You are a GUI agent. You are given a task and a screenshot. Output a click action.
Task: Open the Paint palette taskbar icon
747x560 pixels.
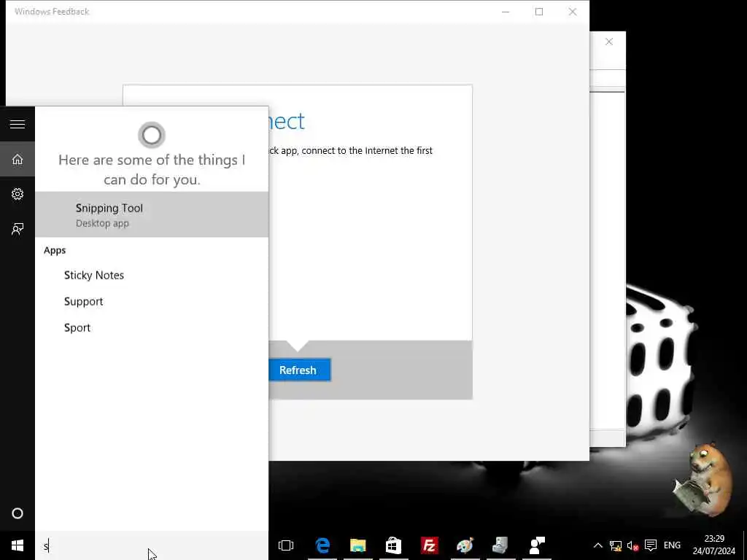click(465, 545)
